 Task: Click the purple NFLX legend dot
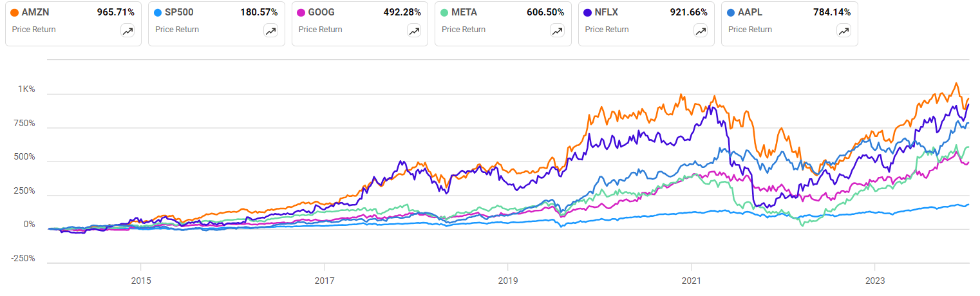(x=588, y=13)
